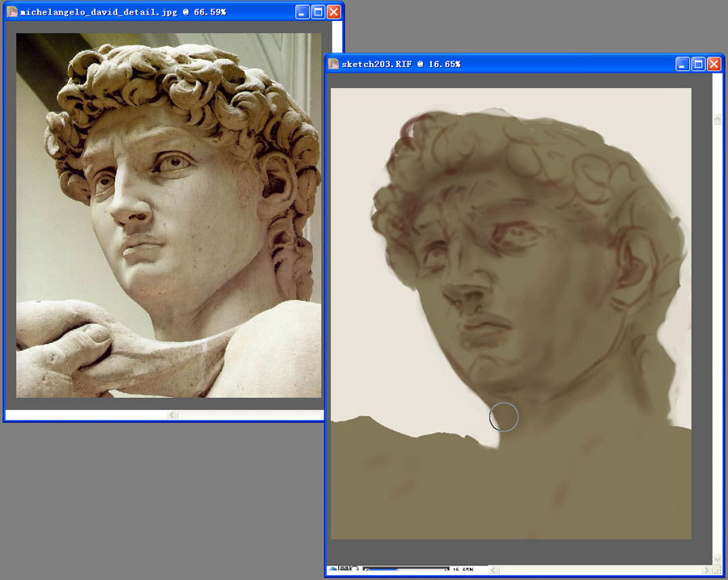The width and height of the screenshot is (728, 580).
Task: Click the app icon in the sketch203.RIF title bar
Action: [x=333, y=64]
